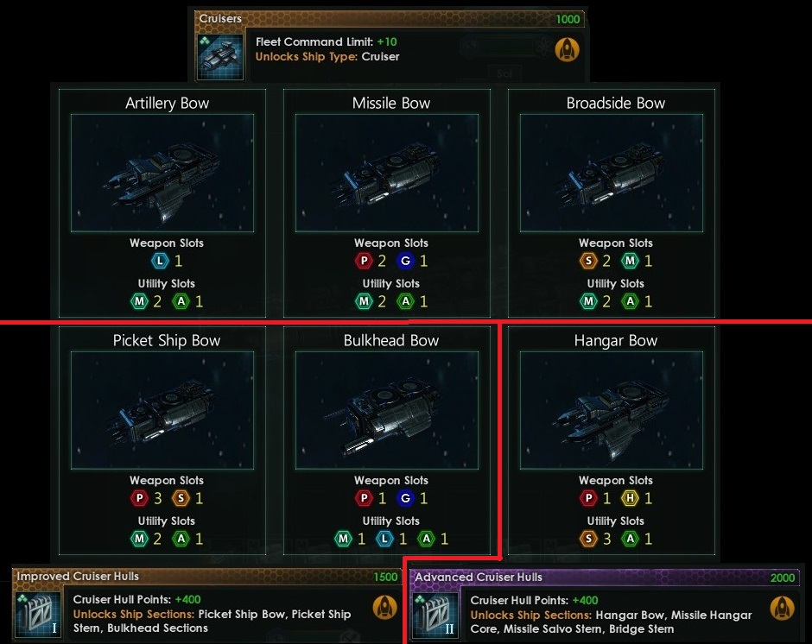Click the red P weapon slot on Picket Ship Bow
Image resolution: width=812 pixels, height=644 pixels.
click(x=139, y=498)
